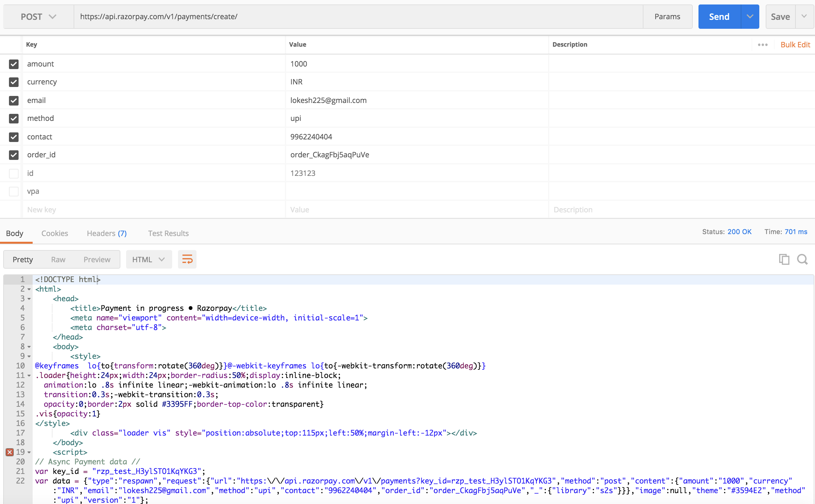
Task: Open the Test Results tab
Action: [x=168, y=233]
